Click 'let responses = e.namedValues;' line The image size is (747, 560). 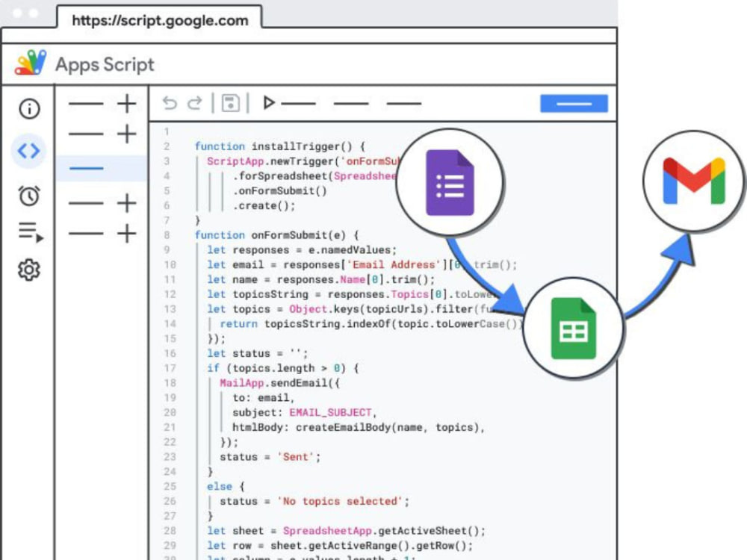(x=302, y=250)
